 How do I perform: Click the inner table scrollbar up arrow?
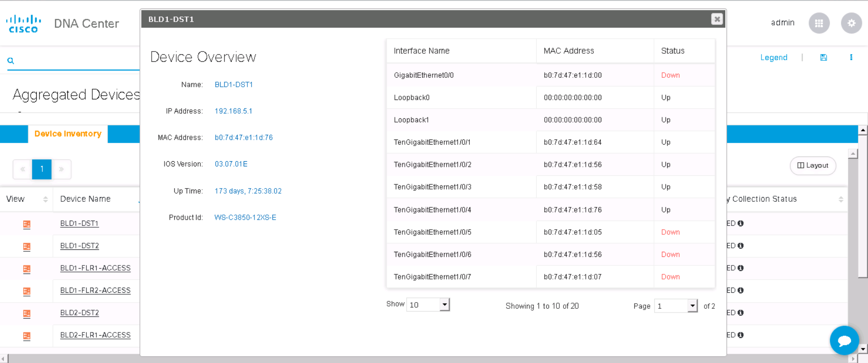(x=853, y=154)
